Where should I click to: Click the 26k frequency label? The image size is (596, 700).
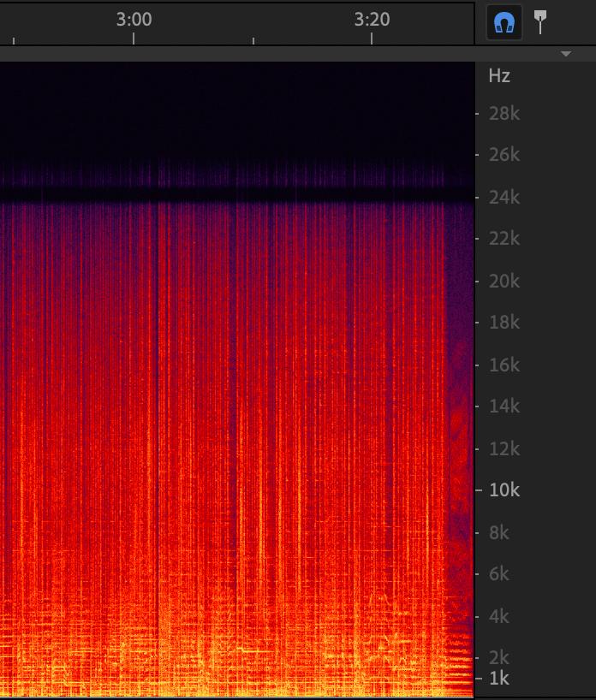(504, 155)
